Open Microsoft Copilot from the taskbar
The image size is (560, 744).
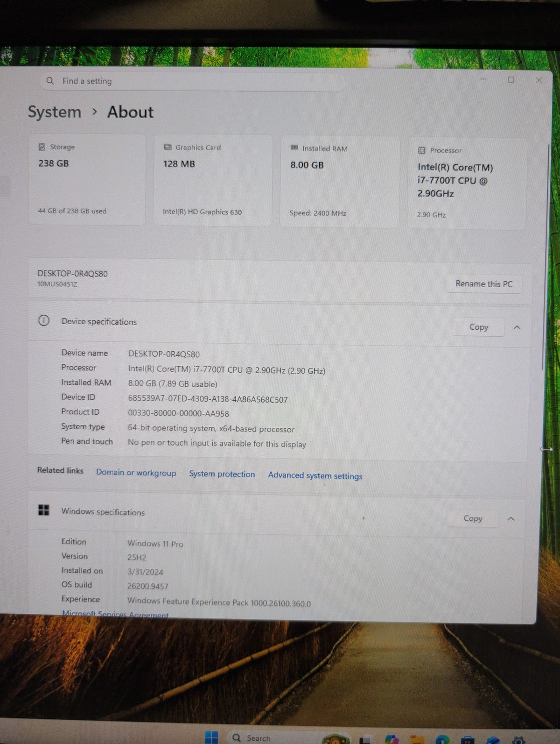pos(392,739)
